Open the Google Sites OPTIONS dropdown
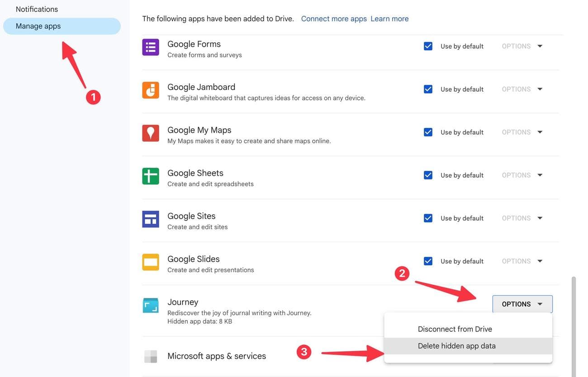This screenshot has height=377, width=588. [x=522, y=217]
